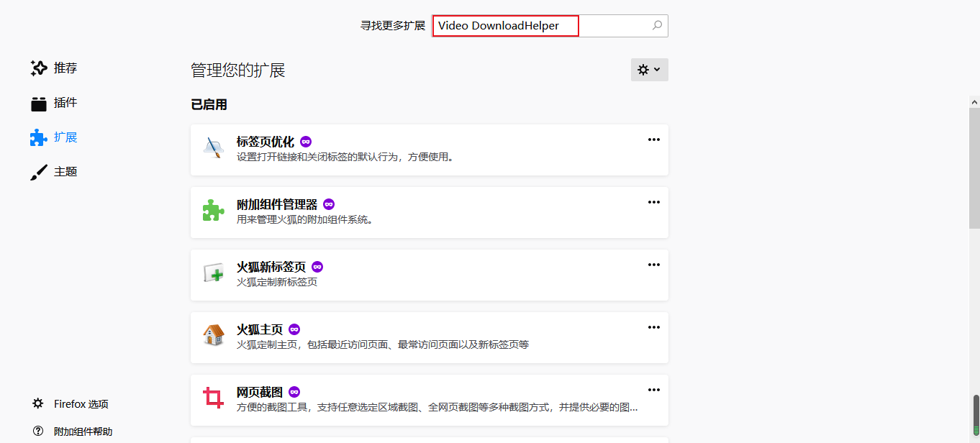Click description starting 设置打开链接和关闭标签

point(346,157)
